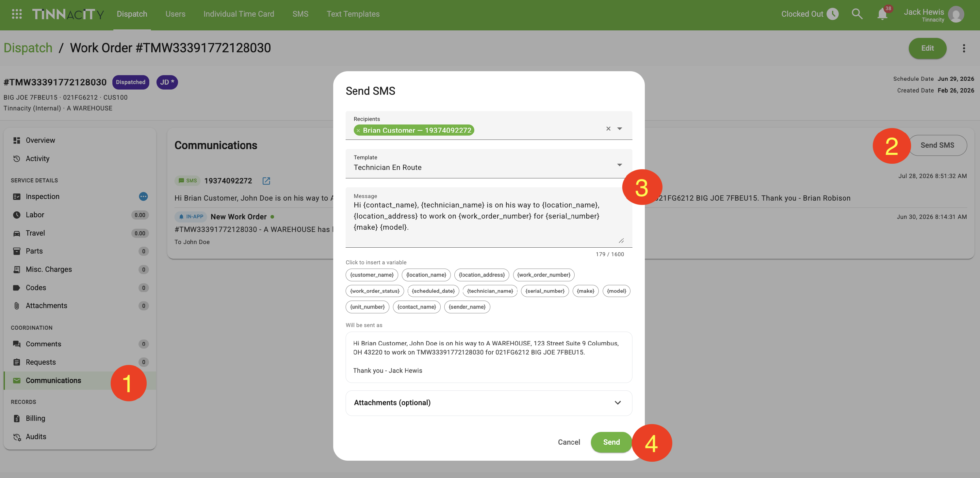The image size is (980, 478).
Task: Click the 'Will be sent as' preview text
Action: [x=489, y=357]
